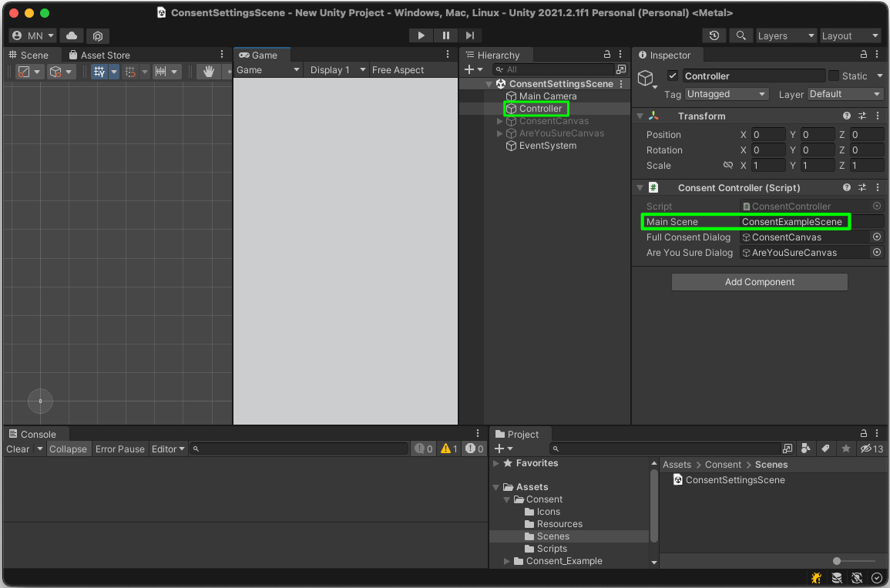Enable the Static checkbox
The width and height of the screenshot is (890, 588).
pos(834,76)
